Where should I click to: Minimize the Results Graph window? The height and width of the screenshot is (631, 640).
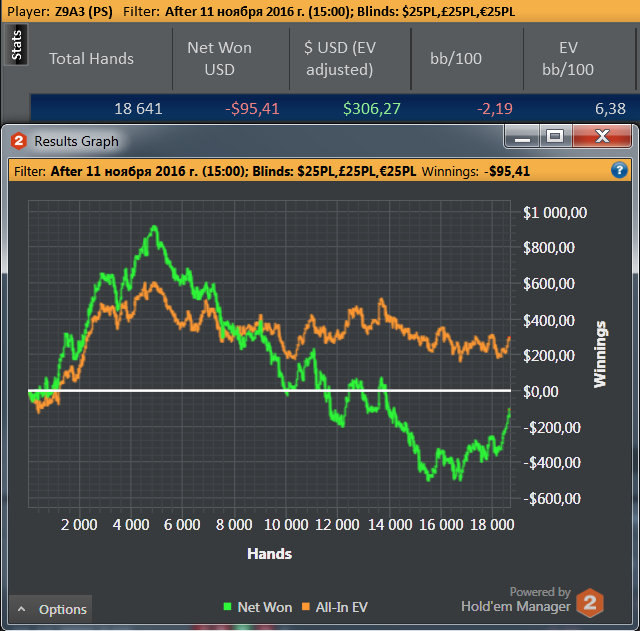coord(522,136)
